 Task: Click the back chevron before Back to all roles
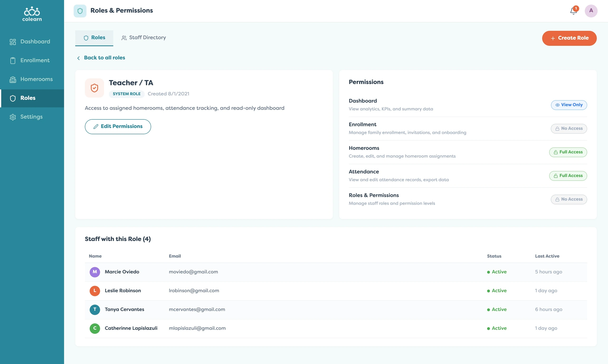click(78, 58)
